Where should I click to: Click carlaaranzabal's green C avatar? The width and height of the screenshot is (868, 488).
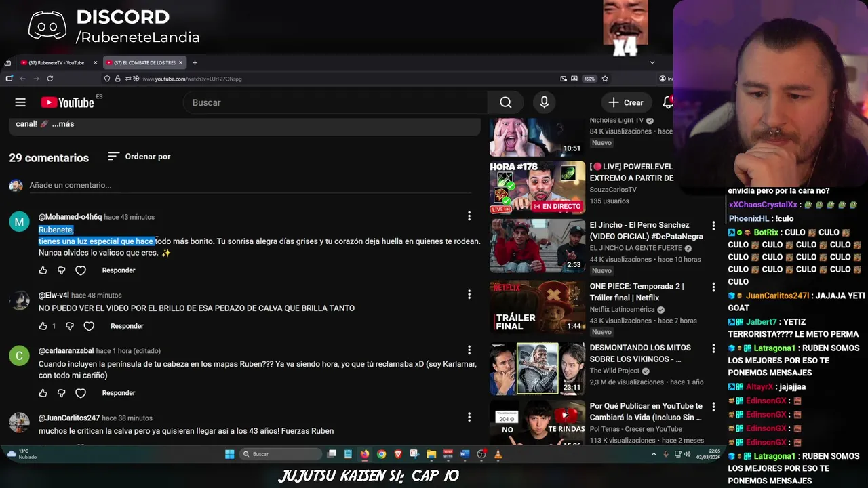click(x=19, y=356)
